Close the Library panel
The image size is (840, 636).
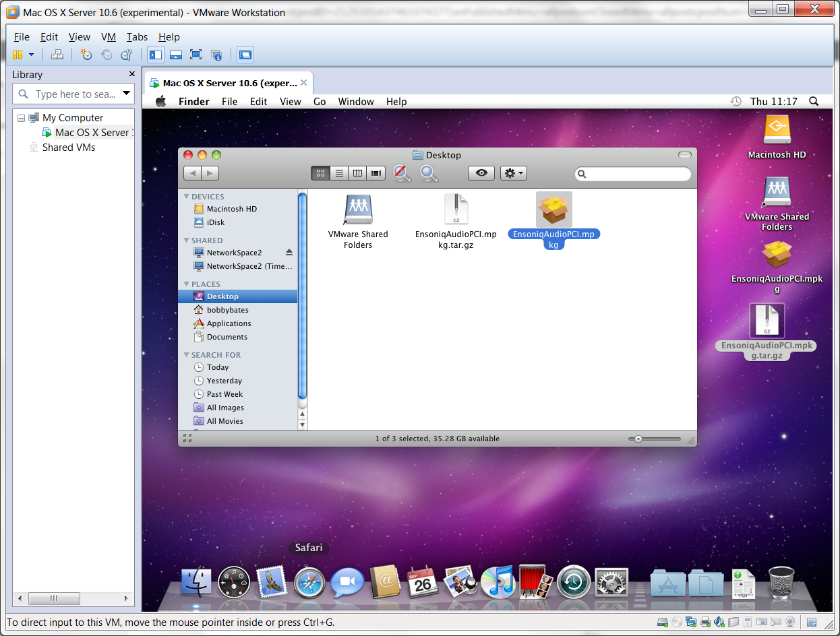(132, 74)
